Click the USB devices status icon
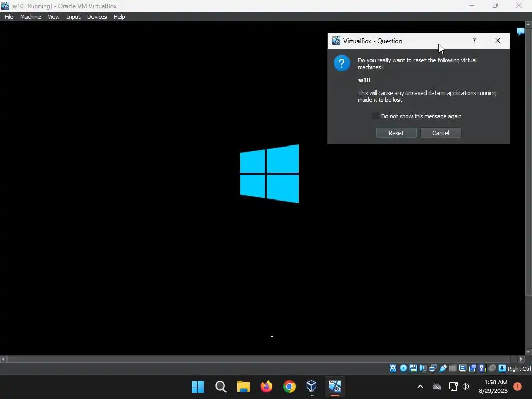The image size is (532, 399). coord(443,368)
